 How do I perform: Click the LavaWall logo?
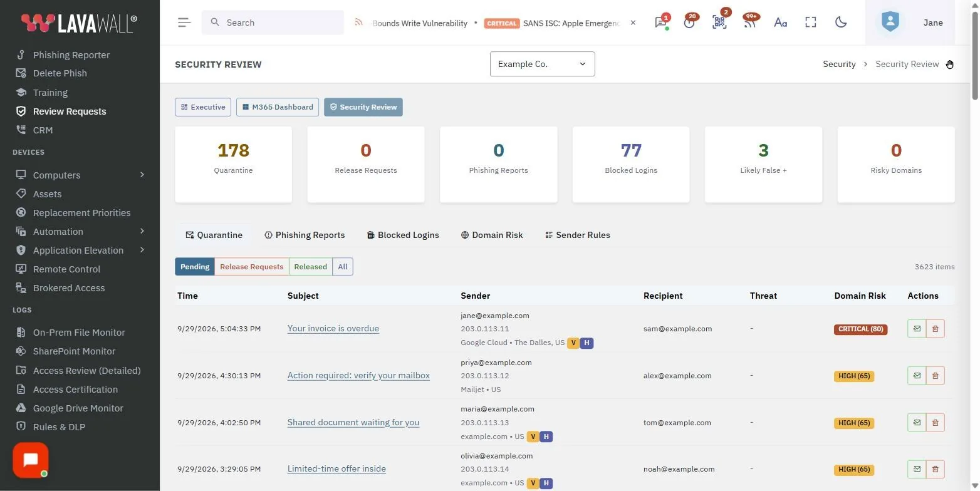79,23
